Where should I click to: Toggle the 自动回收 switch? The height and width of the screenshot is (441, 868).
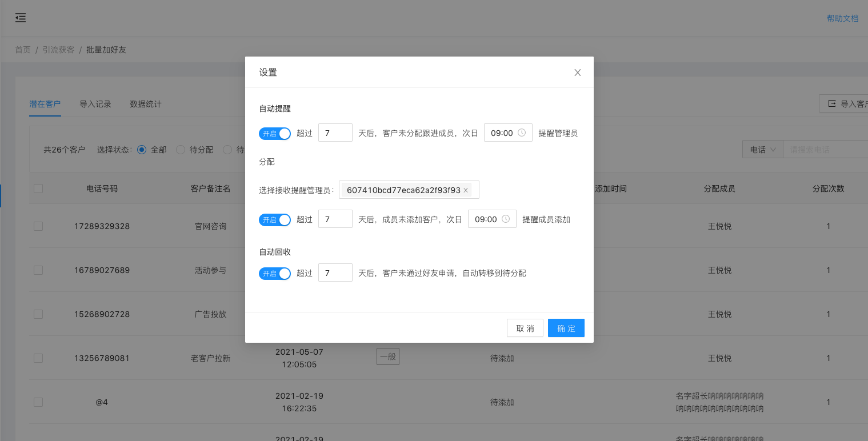275,274
